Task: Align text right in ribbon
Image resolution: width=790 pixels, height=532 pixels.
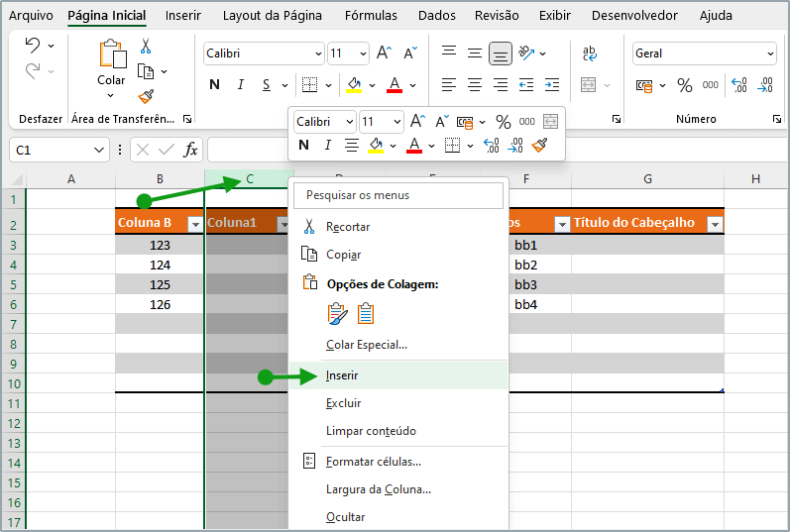Action: point(501,84)
